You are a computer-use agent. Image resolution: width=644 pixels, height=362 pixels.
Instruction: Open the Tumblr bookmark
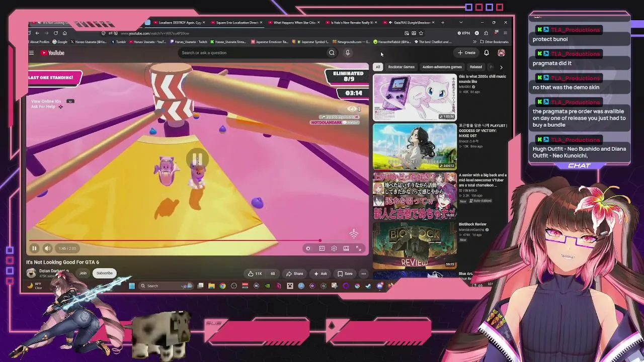pyautogui.click(x=119, y=42)
